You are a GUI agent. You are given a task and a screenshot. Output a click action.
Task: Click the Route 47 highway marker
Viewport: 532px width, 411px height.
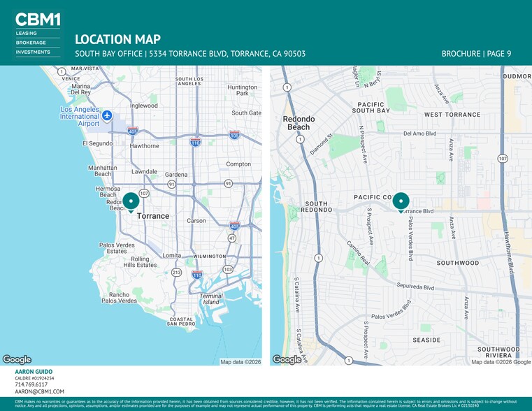click(x=231, y=238)
